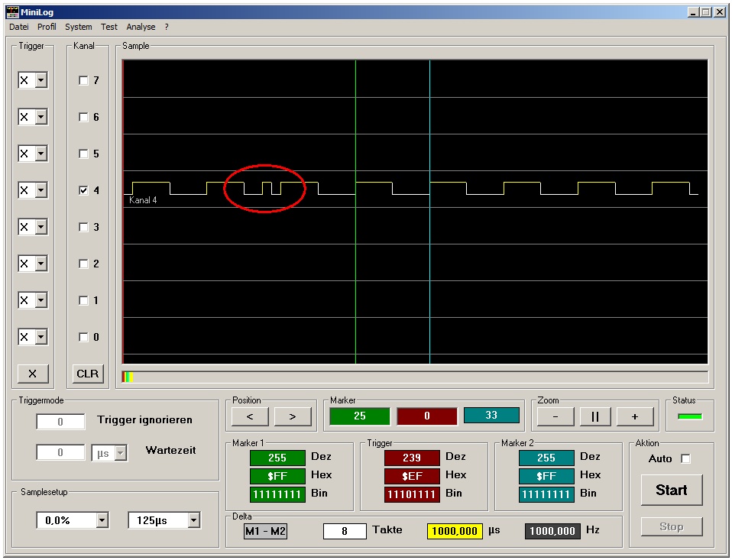Click Trigger hex value $EF

[x=412, y=476]
